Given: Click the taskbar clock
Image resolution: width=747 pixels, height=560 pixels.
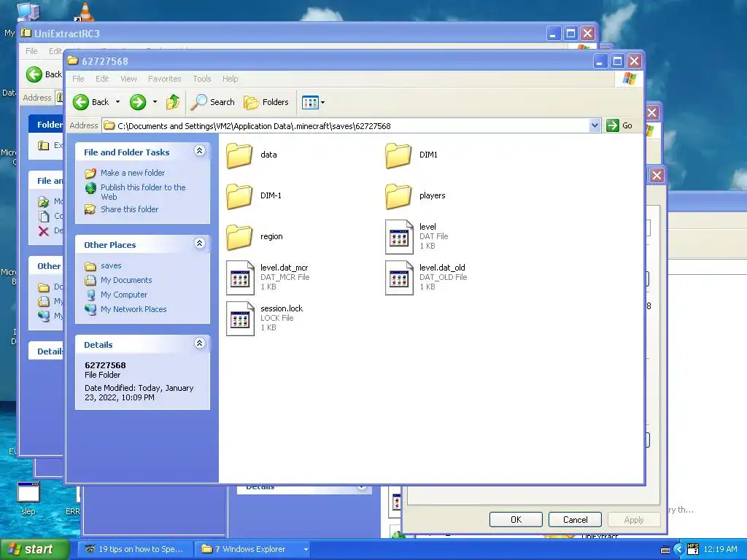Looking at the screenshot, I should coord(720,549).
